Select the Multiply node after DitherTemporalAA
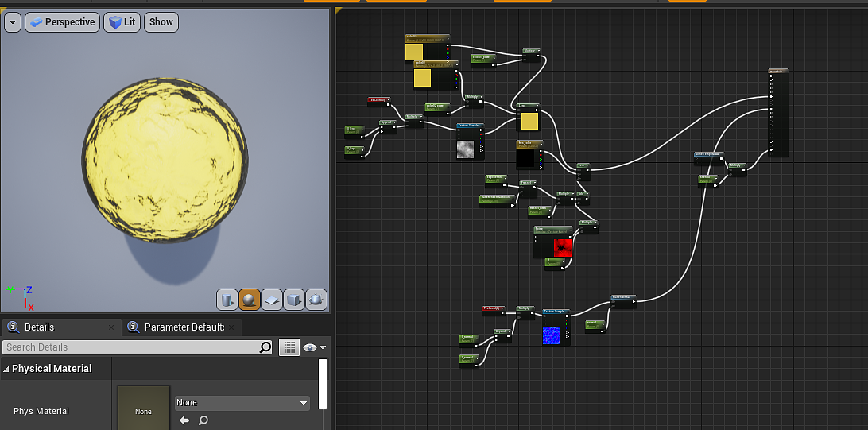 click(738, 169)
